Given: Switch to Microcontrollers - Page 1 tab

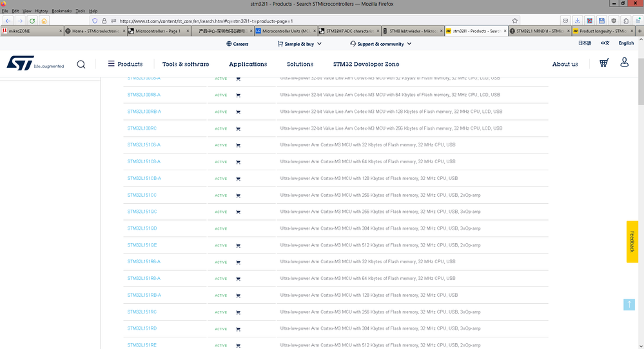Looking at the screenshot, I should tap(159, 31).
